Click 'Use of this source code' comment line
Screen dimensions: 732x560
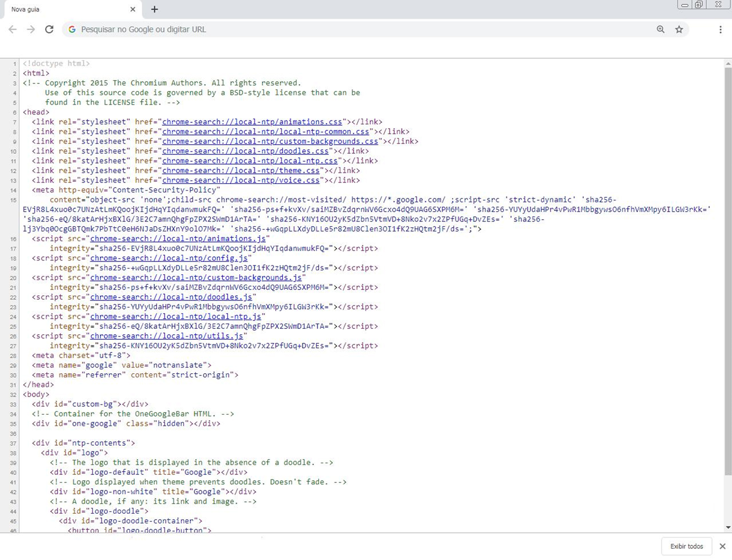[203, 92]
